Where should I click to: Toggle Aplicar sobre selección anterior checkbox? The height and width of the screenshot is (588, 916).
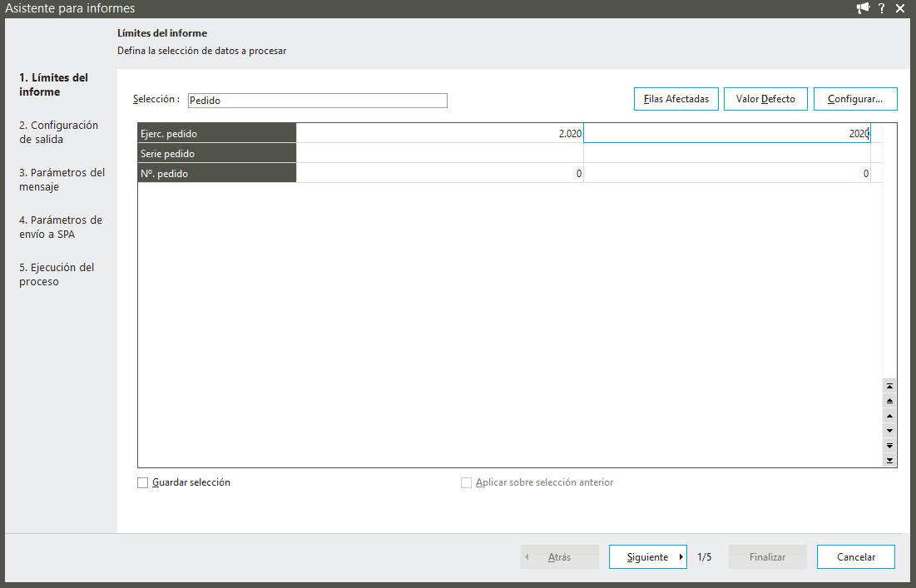click(466, 483)
